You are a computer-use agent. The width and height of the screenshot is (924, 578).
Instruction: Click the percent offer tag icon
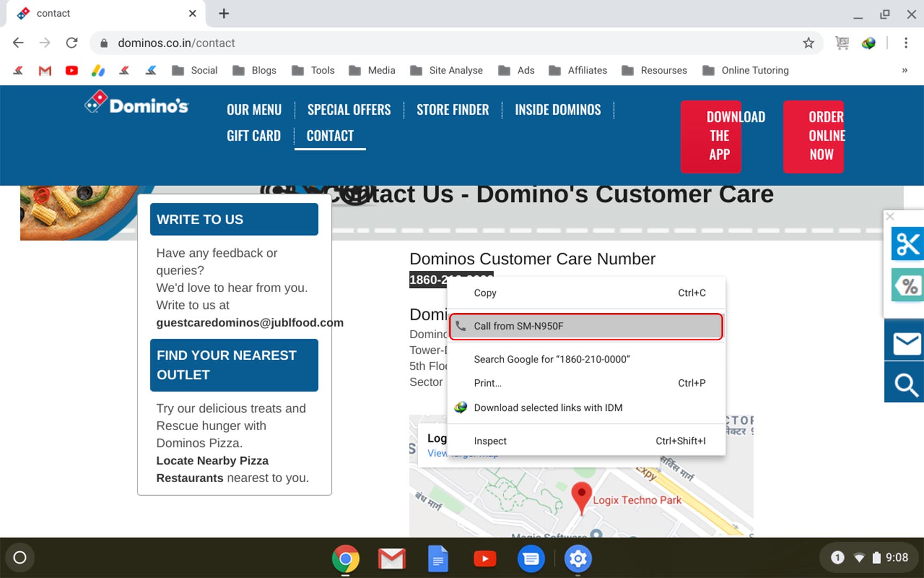(907, 285)
